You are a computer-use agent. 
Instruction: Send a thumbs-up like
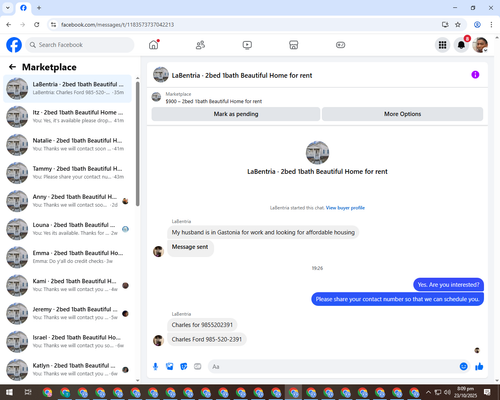coord(479,367)
